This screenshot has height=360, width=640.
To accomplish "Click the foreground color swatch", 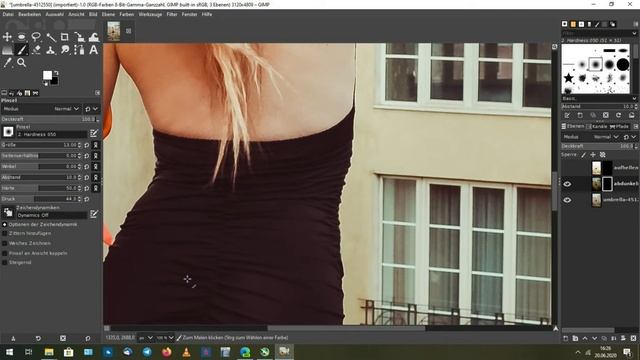I will click(47, 75).
